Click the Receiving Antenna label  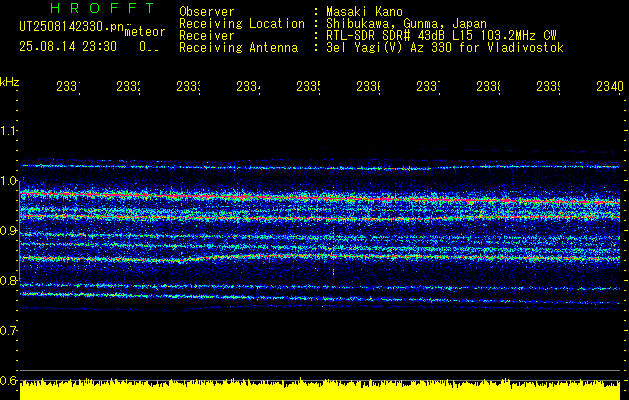238,48
